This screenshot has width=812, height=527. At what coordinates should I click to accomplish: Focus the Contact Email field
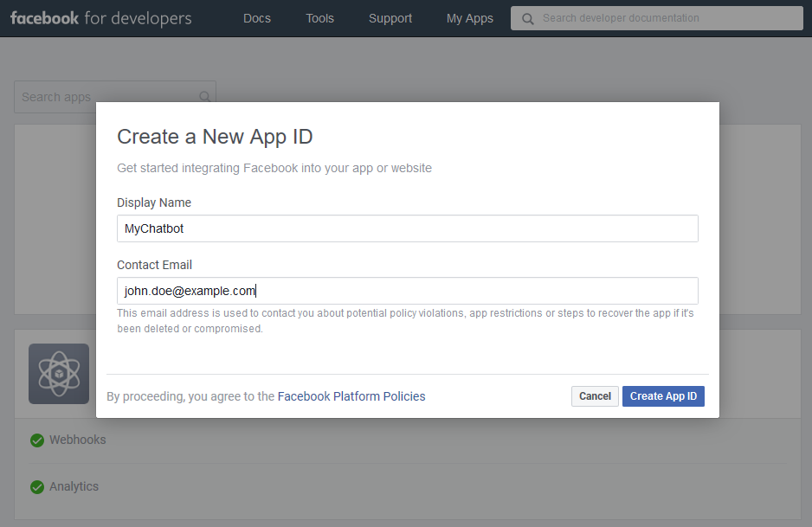tap(408, 291)
